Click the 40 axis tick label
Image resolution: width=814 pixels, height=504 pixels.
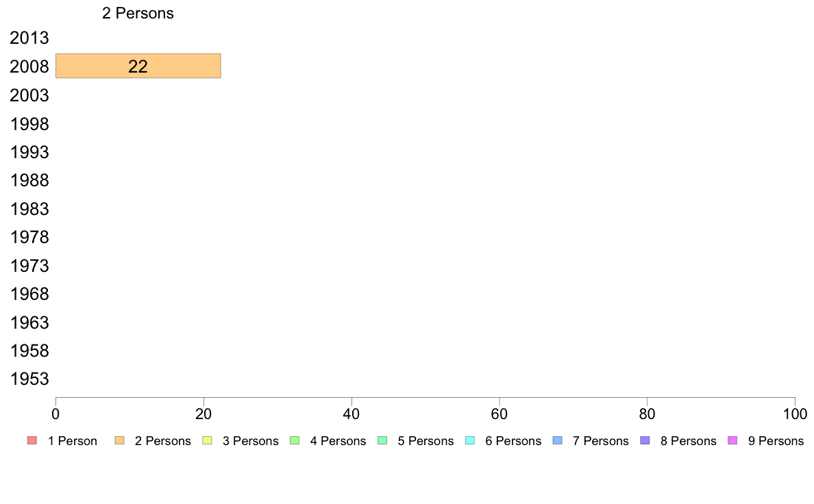351,414
